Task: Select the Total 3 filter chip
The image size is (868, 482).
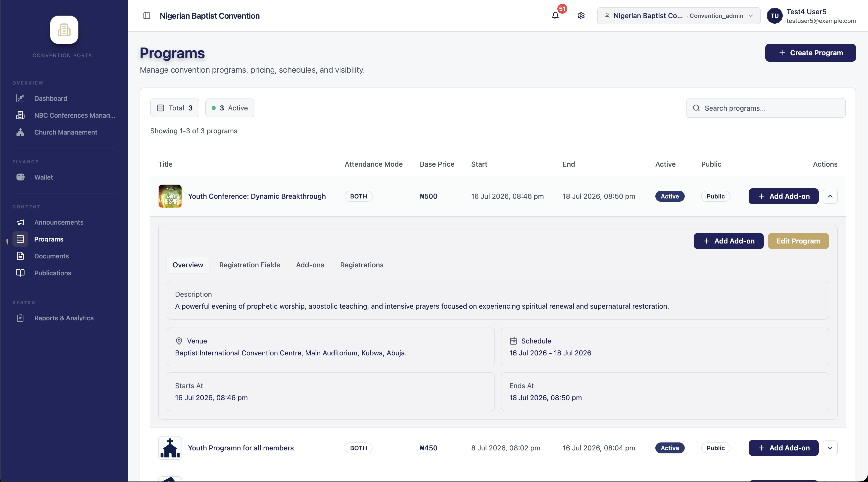Action: (175, 108)
